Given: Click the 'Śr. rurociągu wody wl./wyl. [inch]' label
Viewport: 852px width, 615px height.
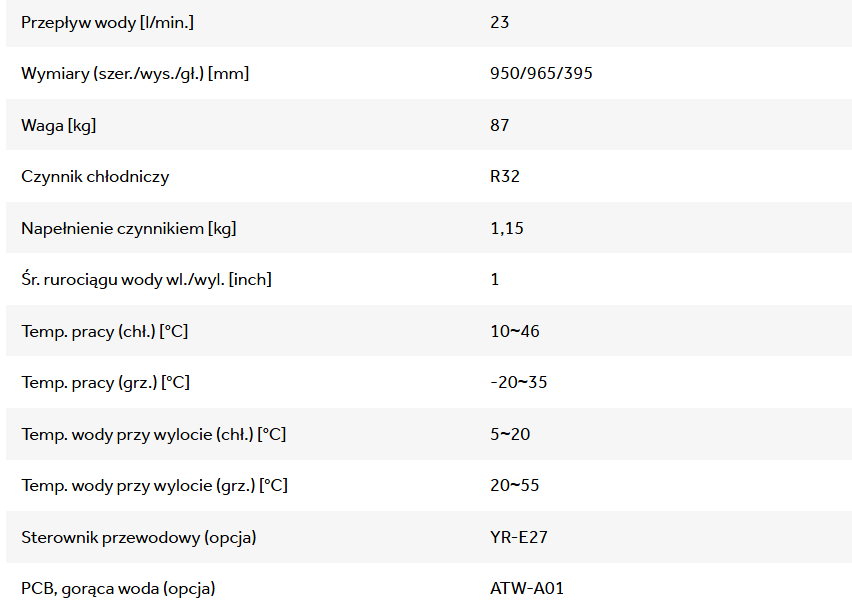Looking at the screenshot, I should [x=146, y=280].
